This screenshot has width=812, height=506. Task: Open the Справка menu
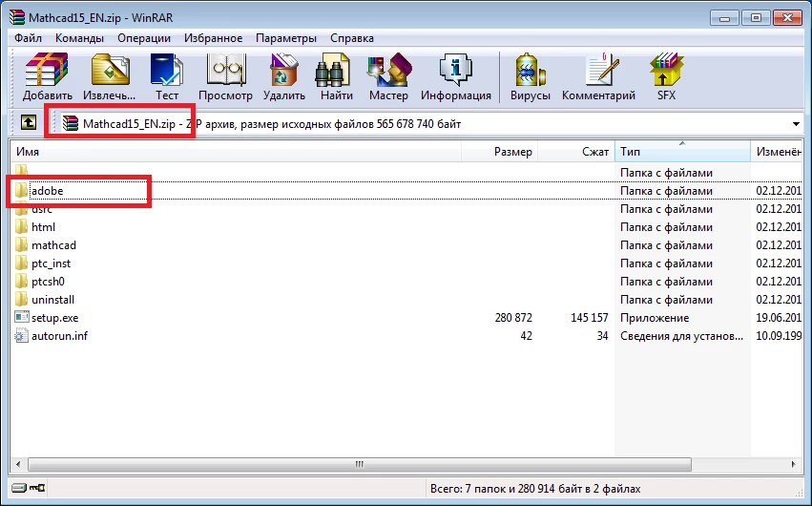click(x=352, y=38)
